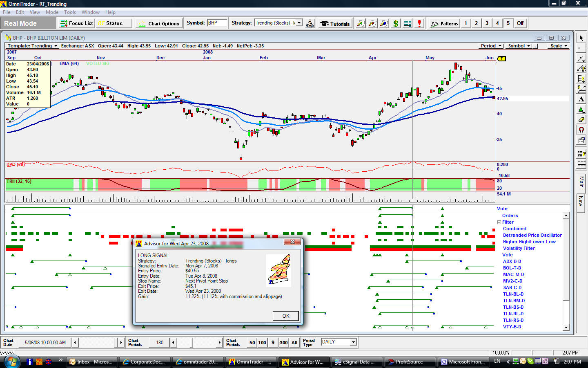Set chart periods to 100
The height and width of the screenshot is (368, 588).
point(262,343)
